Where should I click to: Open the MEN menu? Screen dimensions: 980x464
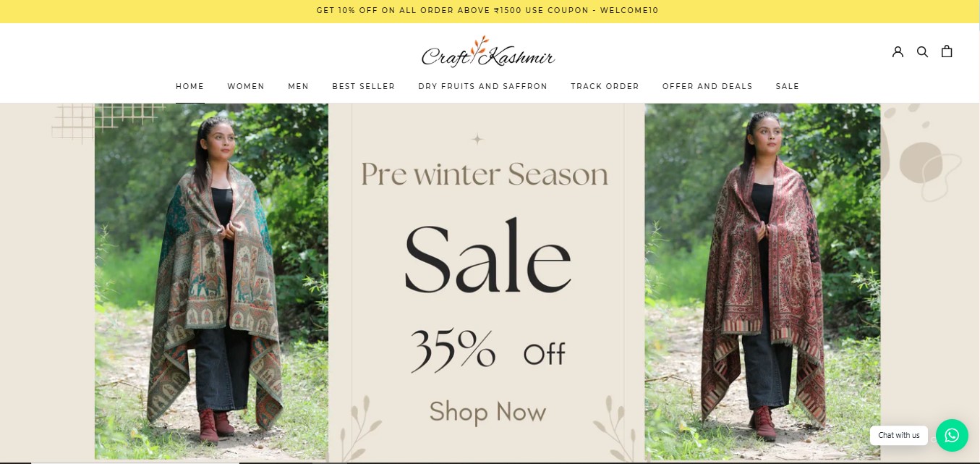[x=298, y=86]
